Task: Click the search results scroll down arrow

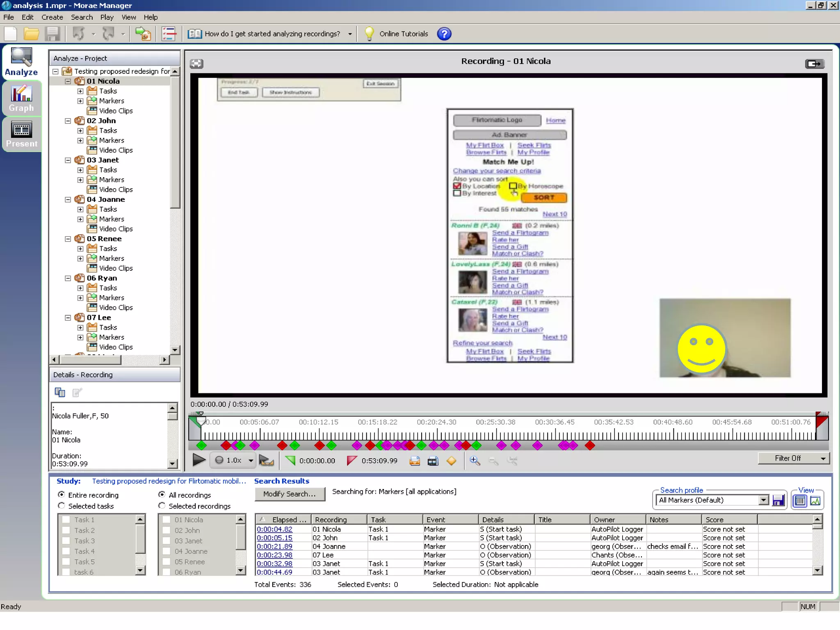Action: [x=817, y=570]
